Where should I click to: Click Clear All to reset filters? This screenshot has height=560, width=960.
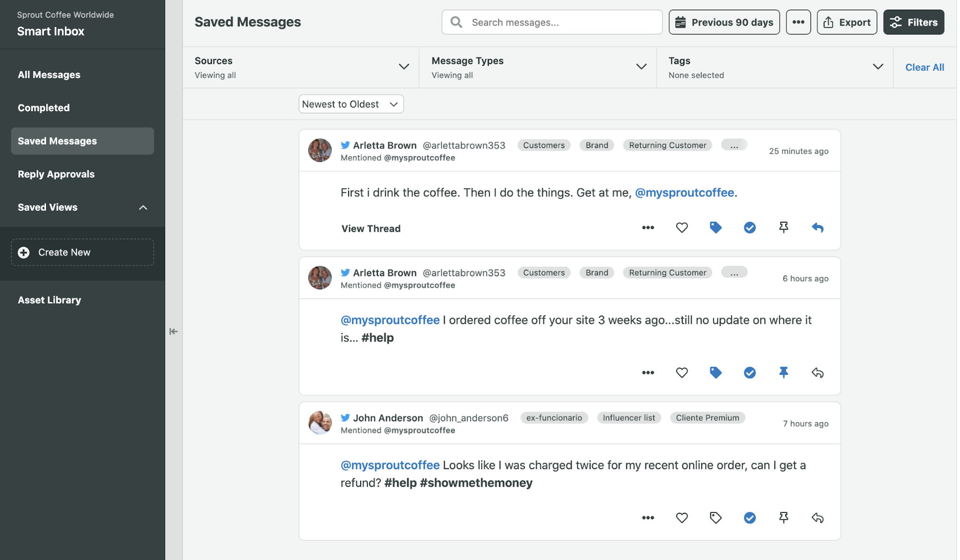924,67
